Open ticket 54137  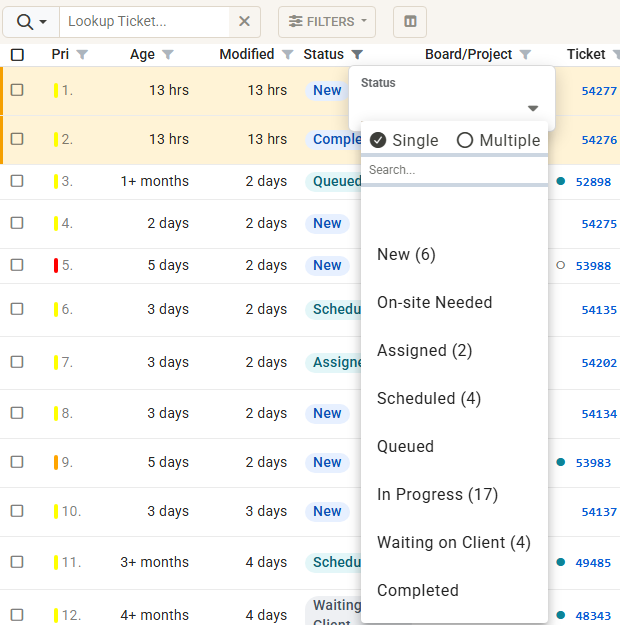click(x=599, y=512)
